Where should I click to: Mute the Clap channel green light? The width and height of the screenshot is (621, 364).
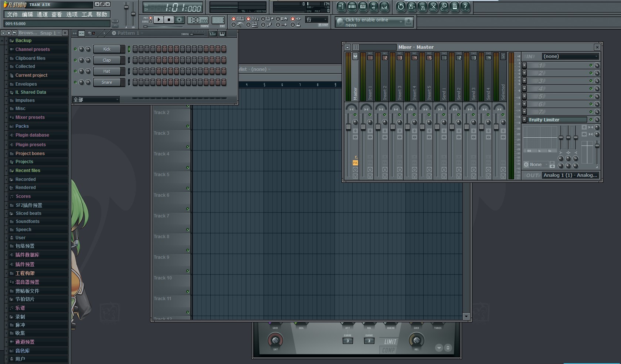75,60
